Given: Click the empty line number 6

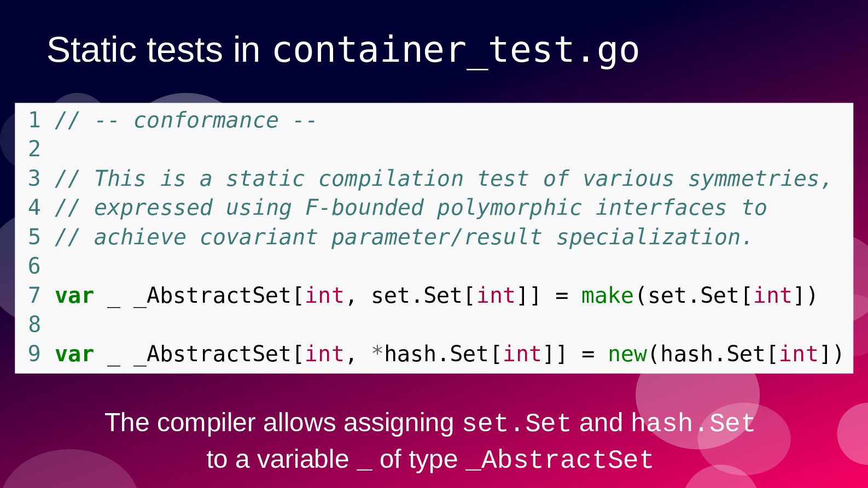Looking at the screenshot, I should (x=34, y=266).
